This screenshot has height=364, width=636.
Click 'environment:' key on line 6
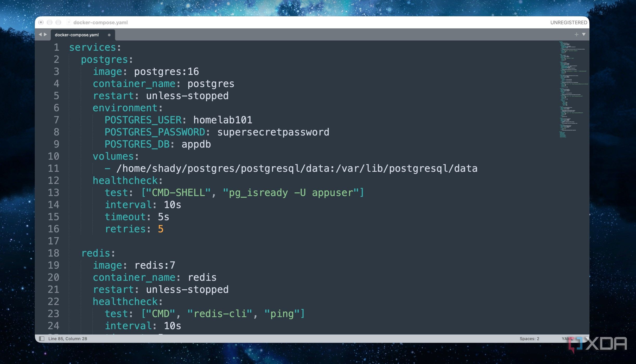coord(128,108)
